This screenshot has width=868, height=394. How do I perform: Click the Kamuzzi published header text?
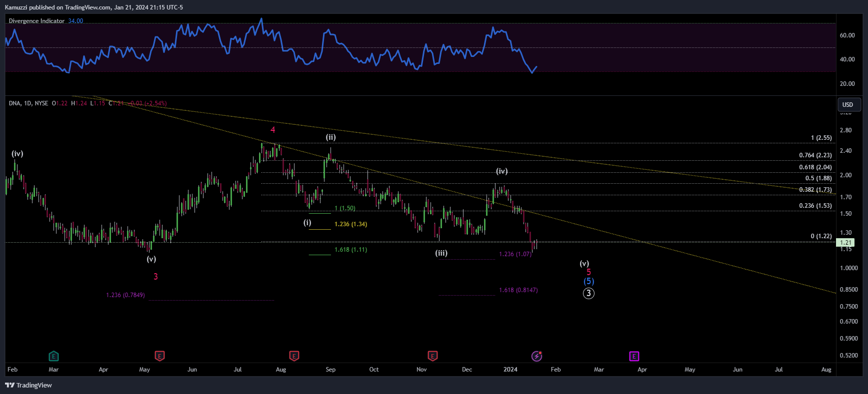pyautogui.click(x=93, y=7)
